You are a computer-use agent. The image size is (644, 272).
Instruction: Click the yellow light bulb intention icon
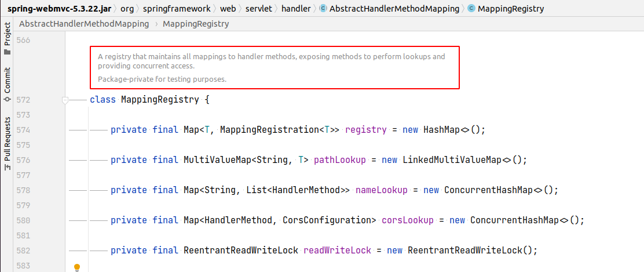click(76, 267)
